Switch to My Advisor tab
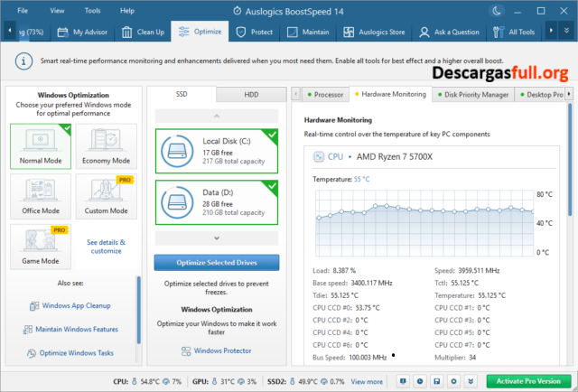The image size is (578, 392). click(82, 33)
